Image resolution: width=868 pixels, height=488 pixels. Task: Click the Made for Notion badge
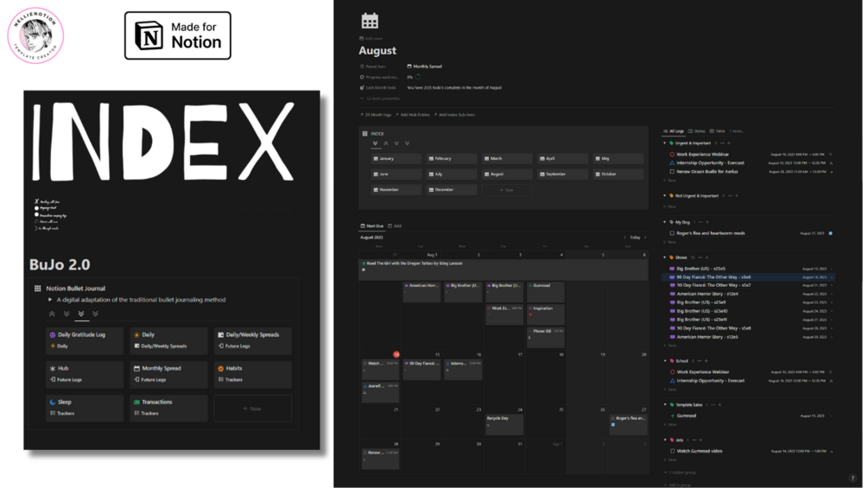coord(178,35)
